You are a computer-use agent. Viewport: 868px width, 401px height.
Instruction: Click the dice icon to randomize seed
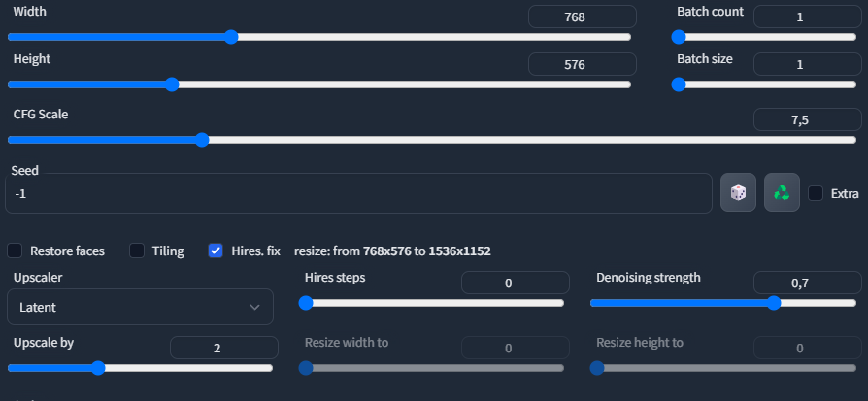[x=738, y=192]
